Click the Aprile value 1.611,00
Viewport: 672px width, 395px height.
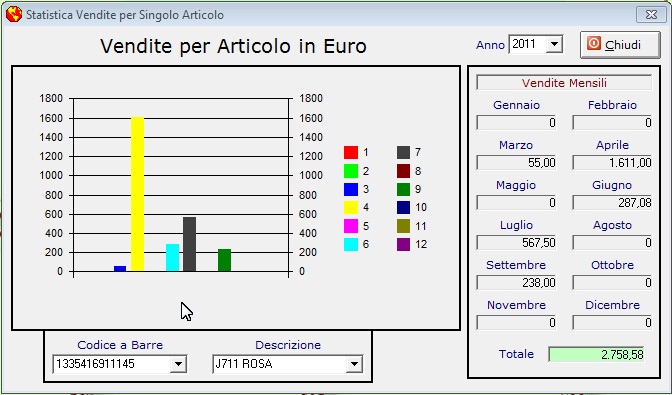[x=612, y=163]
